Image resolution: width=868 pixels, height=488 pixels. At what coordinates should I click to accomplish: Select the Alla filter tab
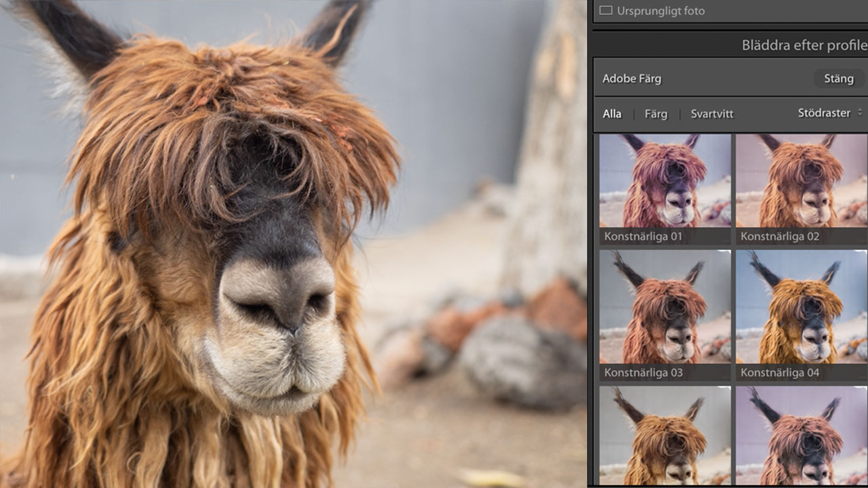tap(612, 114)
